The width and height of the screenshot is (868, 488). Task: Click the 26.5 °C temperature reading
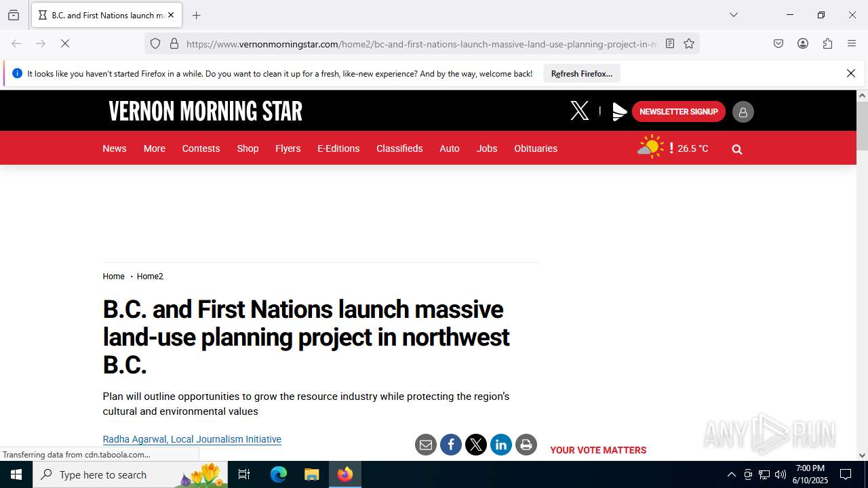[693, 148]
